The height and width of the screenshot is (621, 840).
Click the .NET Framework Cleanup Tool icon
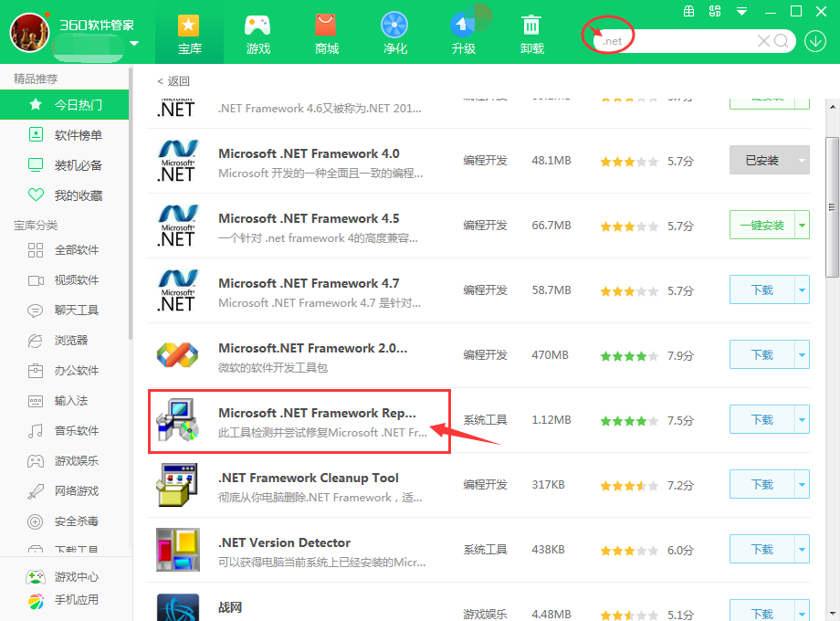coord(177,486)
